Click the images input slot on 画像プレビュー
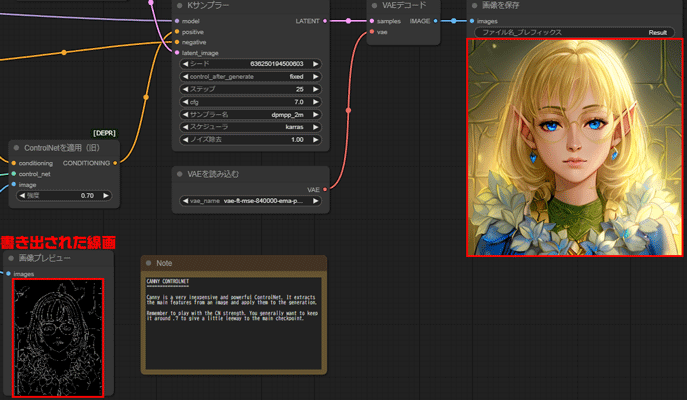 click(8, 274)
